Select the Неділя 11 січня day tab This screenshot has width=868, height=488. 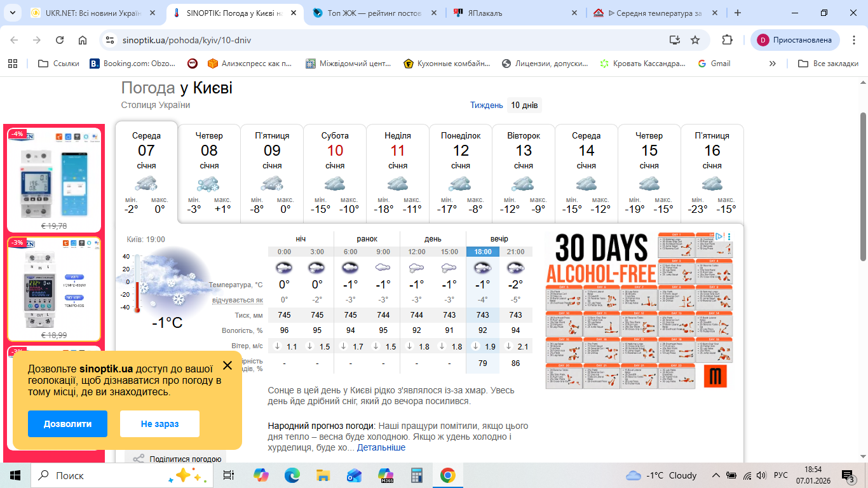[x=398, y=173]
